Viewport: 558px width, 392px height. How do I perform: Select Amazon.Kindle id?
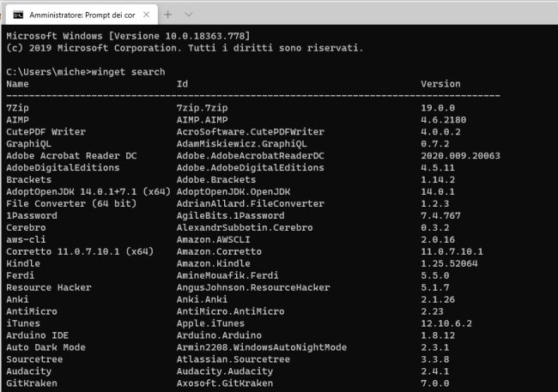coord(214,263)
